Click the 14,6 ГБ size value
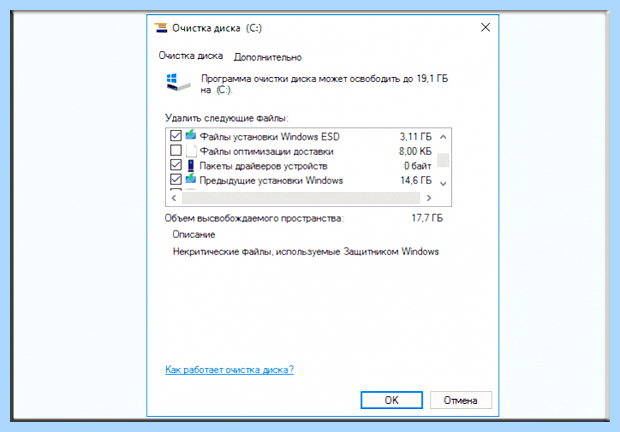 pyautogui.click(x=416, y=181)
